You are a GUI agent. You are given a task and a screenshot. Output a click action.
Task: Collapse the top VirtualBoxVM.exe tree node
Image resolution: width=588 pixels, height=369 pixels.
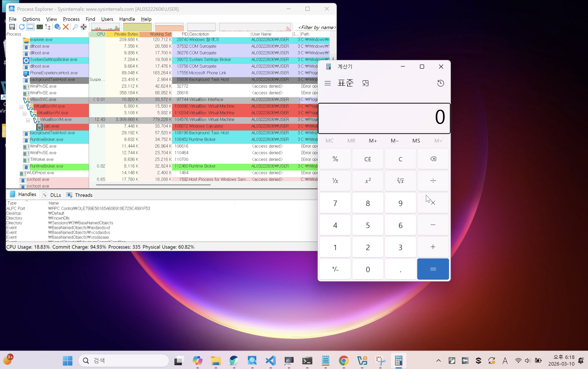pos(21,107)
